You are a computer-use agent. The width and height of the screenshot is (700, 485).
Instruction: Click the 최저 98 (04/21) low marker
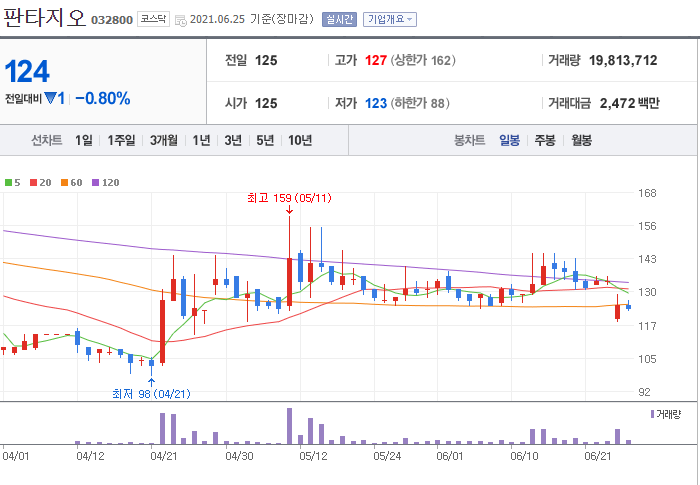(151, 393)
